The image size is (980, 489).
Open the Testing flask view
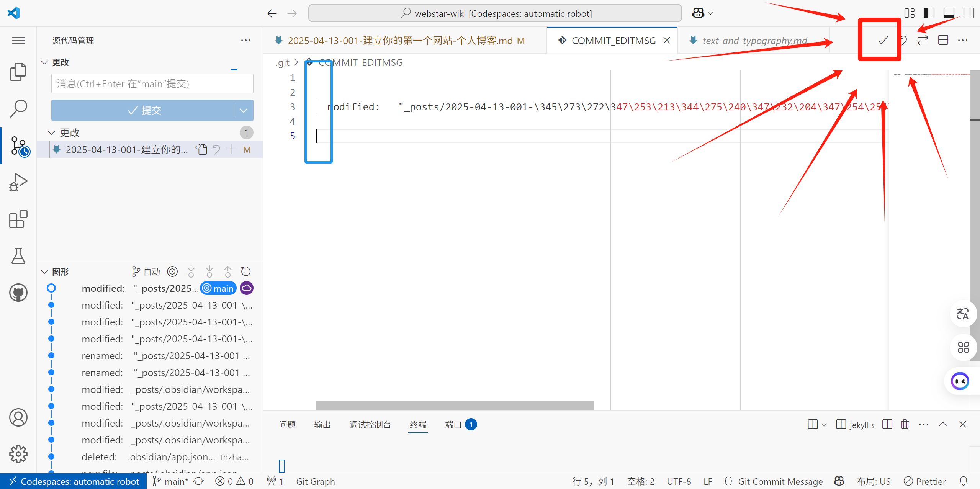coord(18,256)
